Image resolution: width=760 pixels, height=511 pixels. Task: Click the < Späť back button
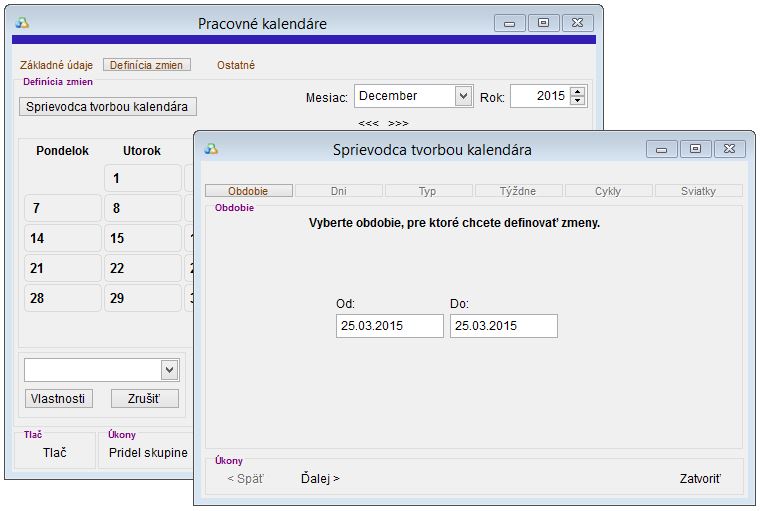(246, 479)
